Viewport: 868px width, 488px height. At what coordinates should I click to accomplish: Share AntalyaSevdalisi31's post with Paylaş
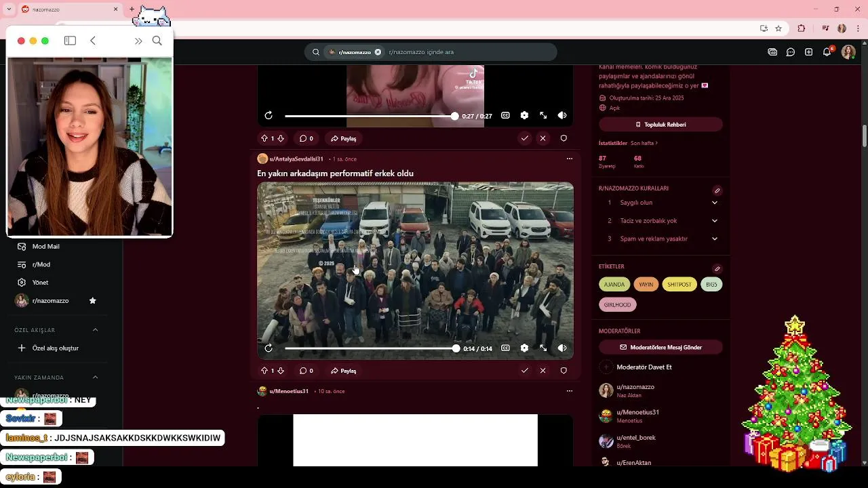coord(344,371)
